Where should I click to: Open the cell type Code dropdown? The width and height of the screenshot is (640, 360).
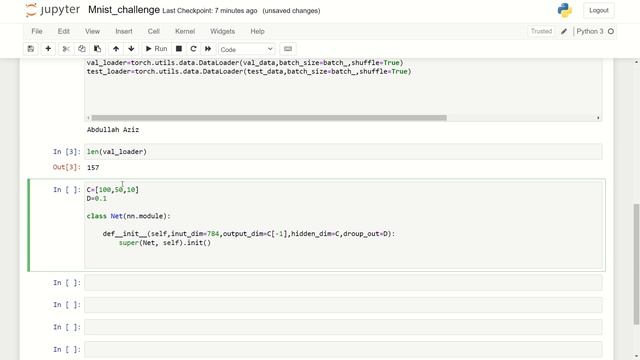point(247,49)
